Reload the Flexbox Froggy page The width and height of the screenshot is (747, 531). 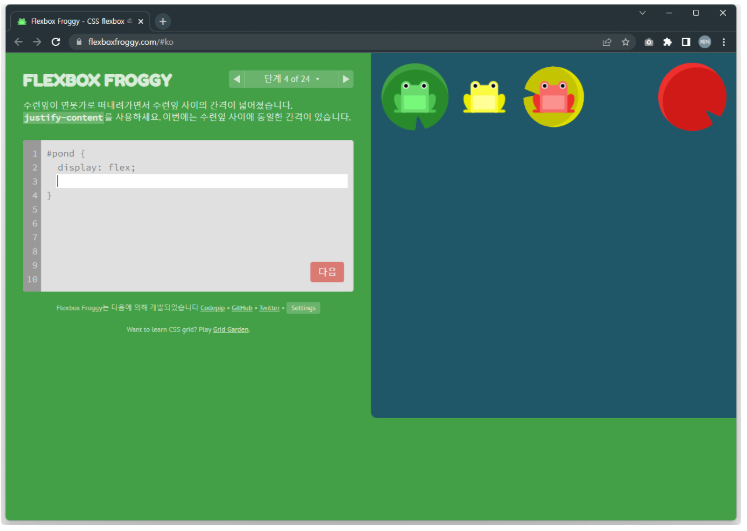(x=56, y=42)
